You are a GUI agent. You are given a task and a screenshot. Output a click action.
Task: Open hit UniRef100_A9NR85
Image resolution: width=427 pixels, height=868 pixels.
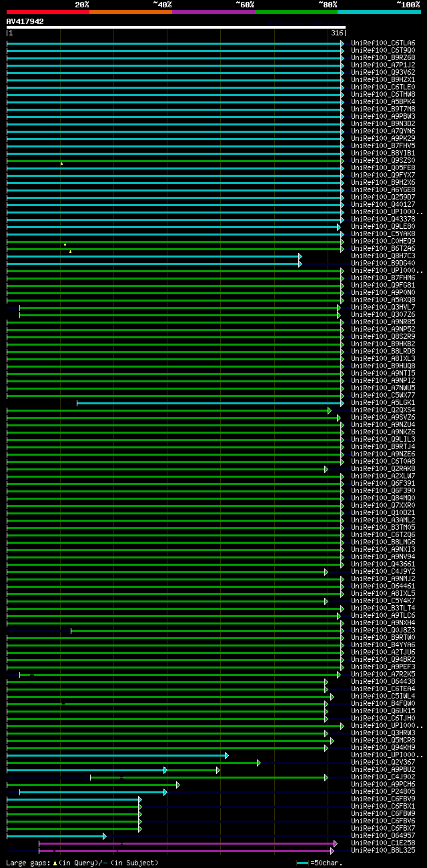click(x=383, y=322)
